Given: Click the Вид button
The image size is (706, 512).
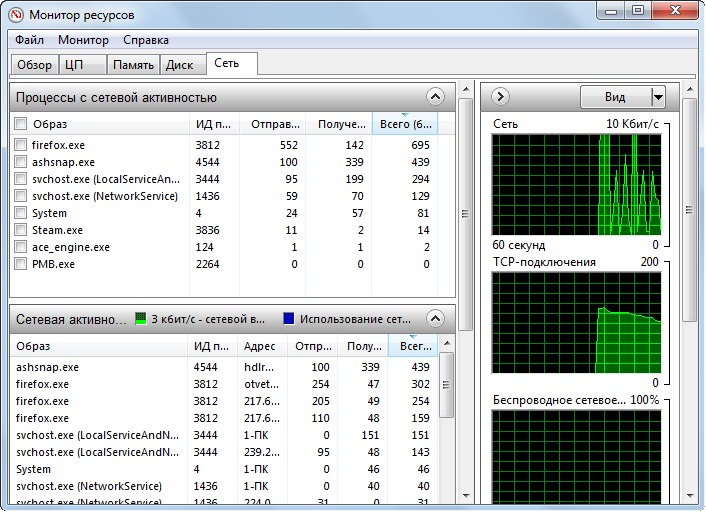Looking at the screenshot, I should tap(615, 97).
